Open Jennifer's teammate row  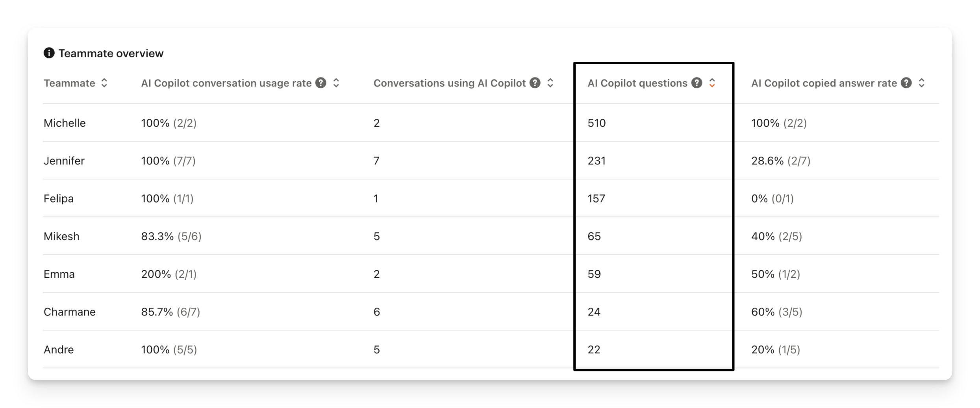pyautogui.click(x=491, y=161)
